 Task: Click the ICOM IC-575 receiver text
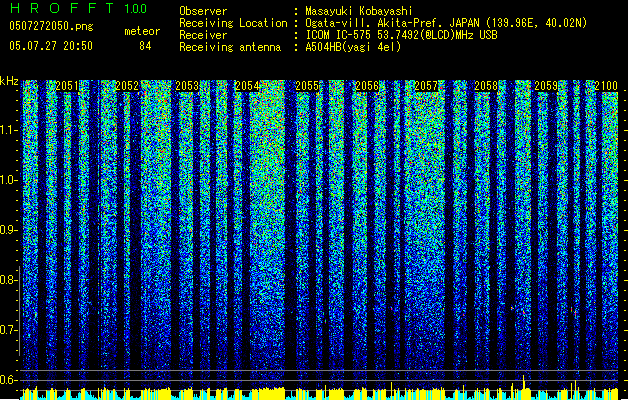point(401,35)
